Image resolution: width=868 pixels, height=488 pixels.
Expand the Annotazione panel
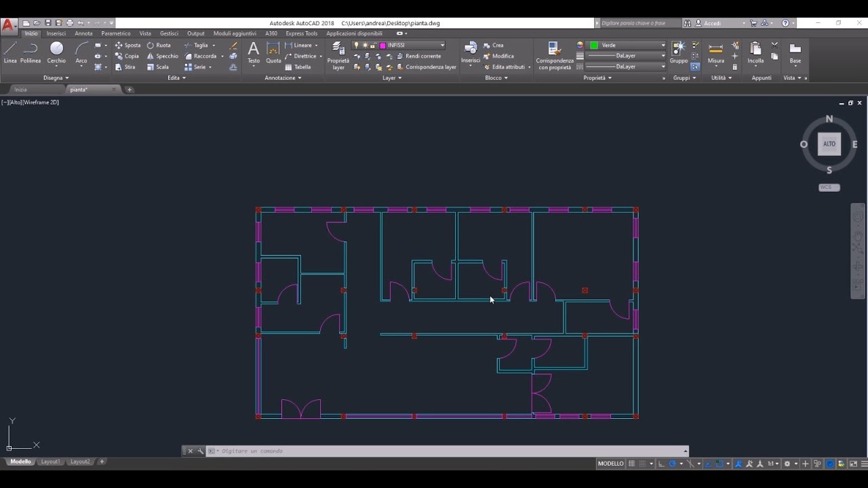point(283,78)
